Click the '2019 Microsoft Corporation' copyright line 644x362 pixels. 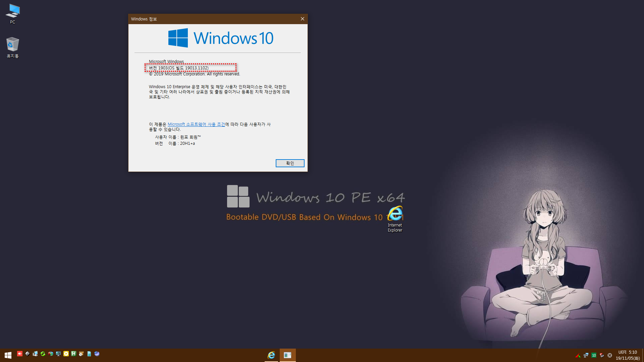click(195, 74)
